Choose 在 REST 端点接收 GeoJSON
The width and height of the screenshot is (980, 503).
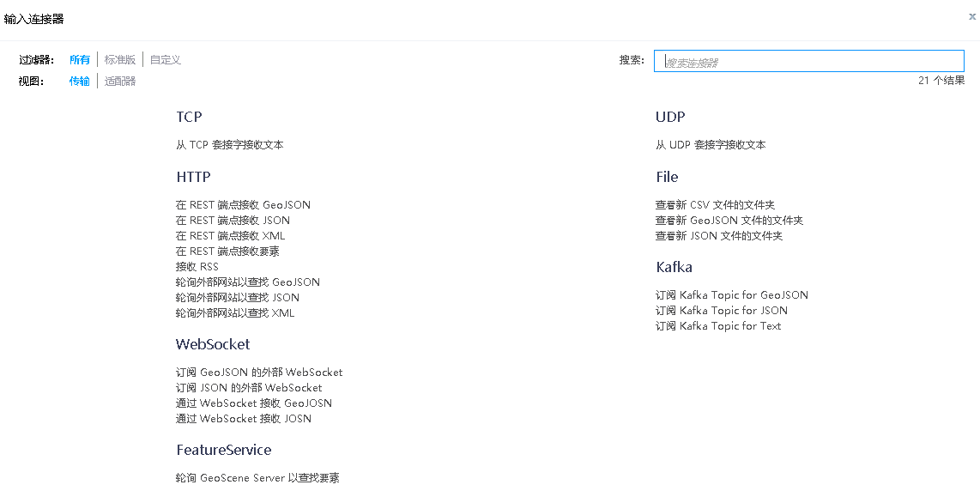click(243, 205)
